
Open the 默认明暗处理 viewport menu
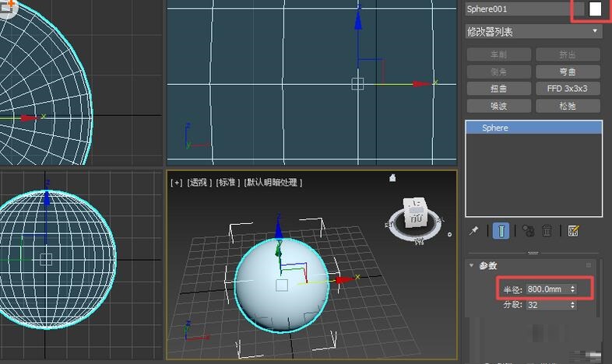click(273, 182)
